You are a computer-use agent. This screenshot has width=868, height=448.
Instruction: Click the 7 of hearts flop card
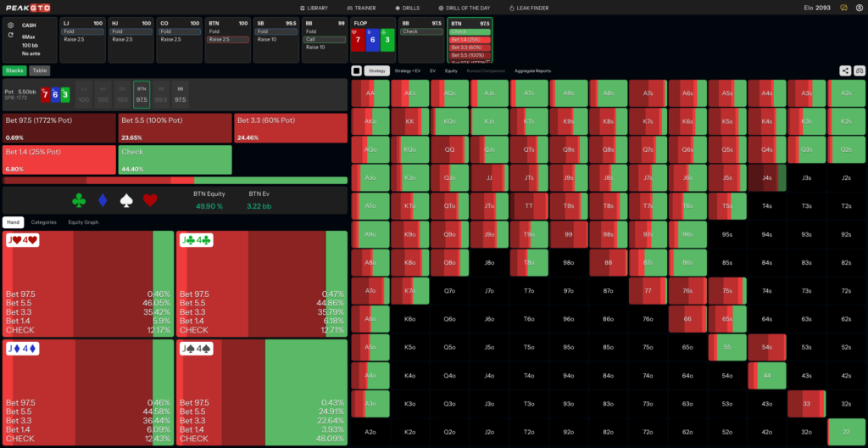[x=359, y=40]
